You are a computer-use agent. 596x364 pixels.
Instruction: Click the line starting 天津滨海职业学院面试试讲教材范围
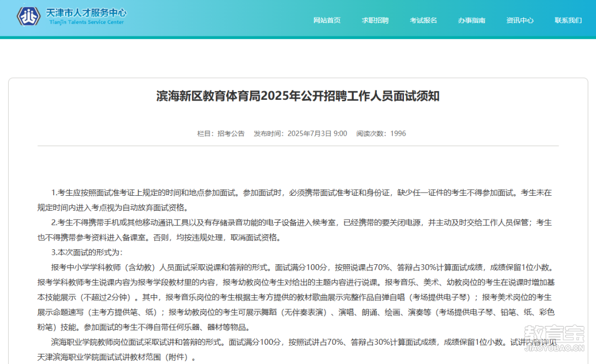tap(116, 357)
